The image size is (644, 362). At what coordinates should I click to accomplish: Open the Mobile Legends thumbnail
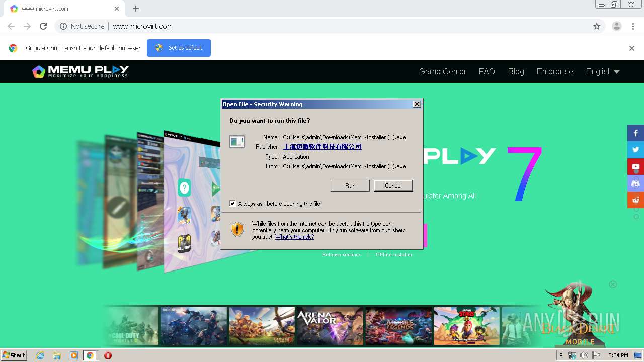click(x=398, y=326)
